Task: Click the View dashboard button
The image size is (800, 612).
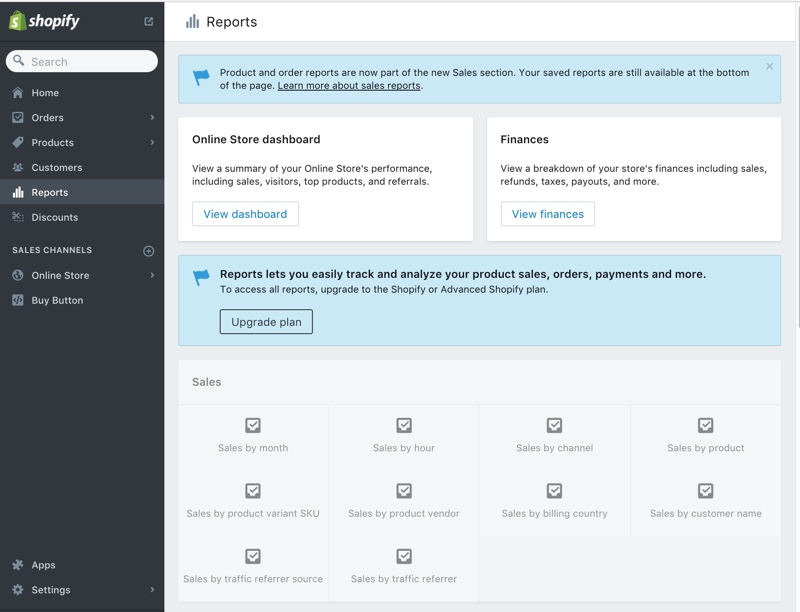Action: pyautogui.click(x=245, y=214)
